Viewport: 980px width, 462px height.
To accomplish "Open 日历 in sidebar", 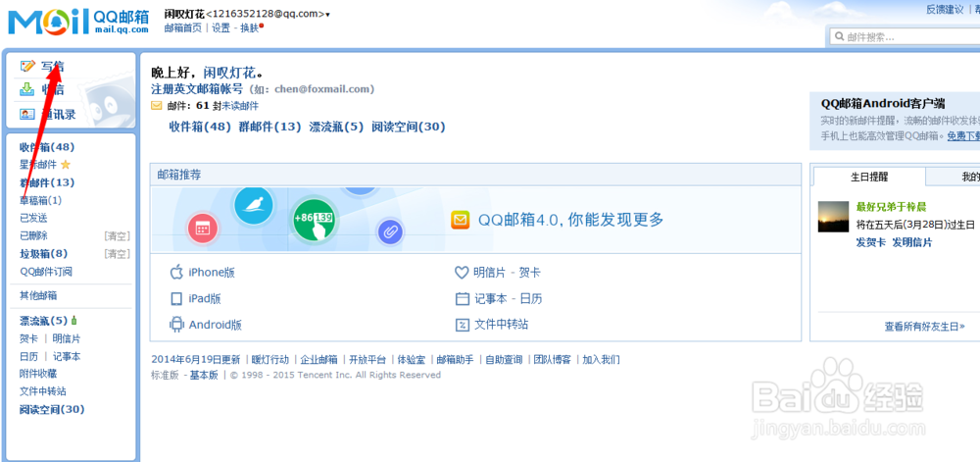I will [28, 356].
